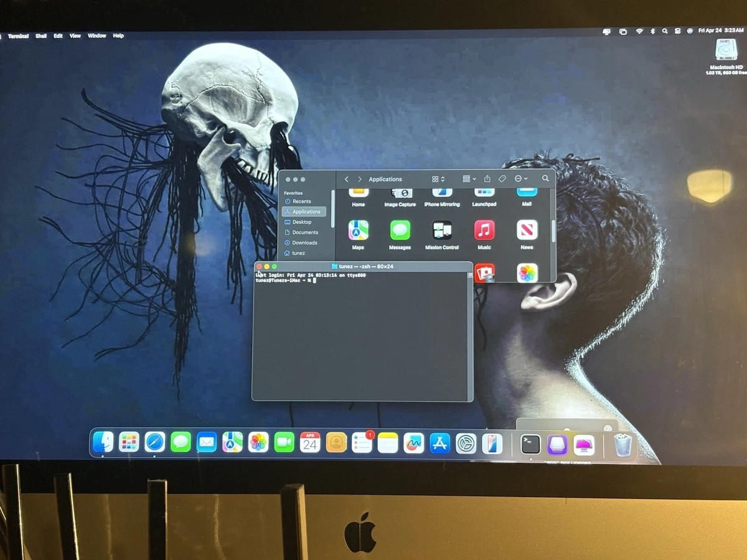Click Bluetooth icon in menu bar
Image resolution: width=747 pixels, height=560 pixels.
coord(652,30)
